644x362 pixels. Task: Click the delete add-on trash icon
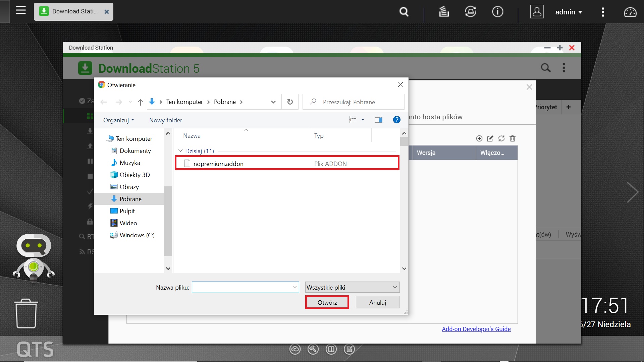click(x=513, y=138)
